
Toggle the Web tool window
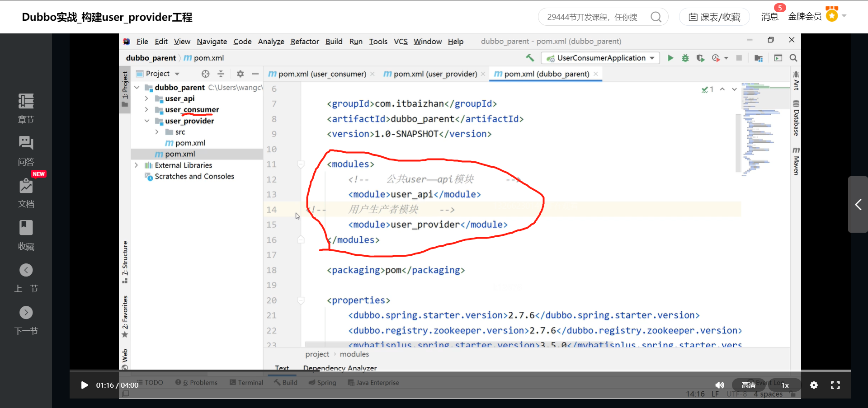pyautogui.click(x=125, y=359)
